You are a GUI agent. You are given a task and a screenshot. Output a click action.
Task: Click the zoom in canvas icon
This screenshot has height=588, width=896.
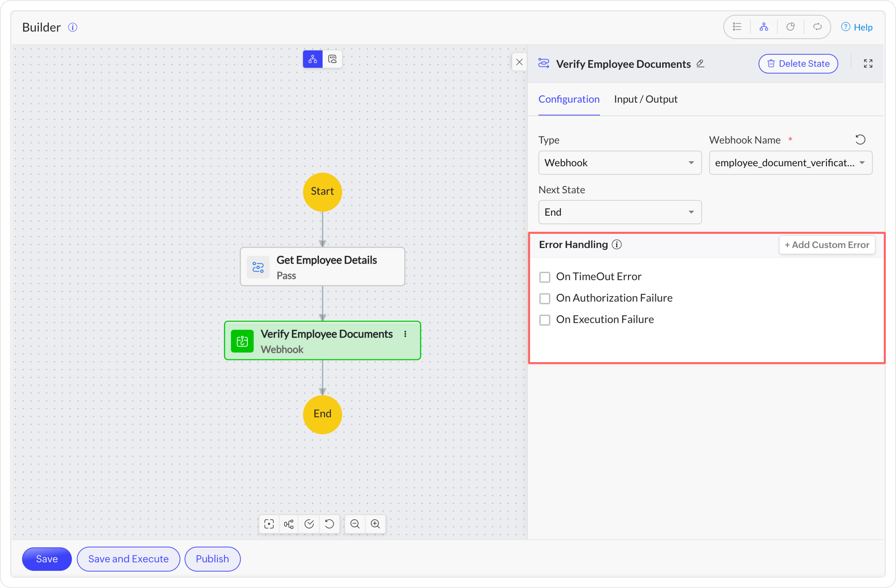(x=375, y=524)
